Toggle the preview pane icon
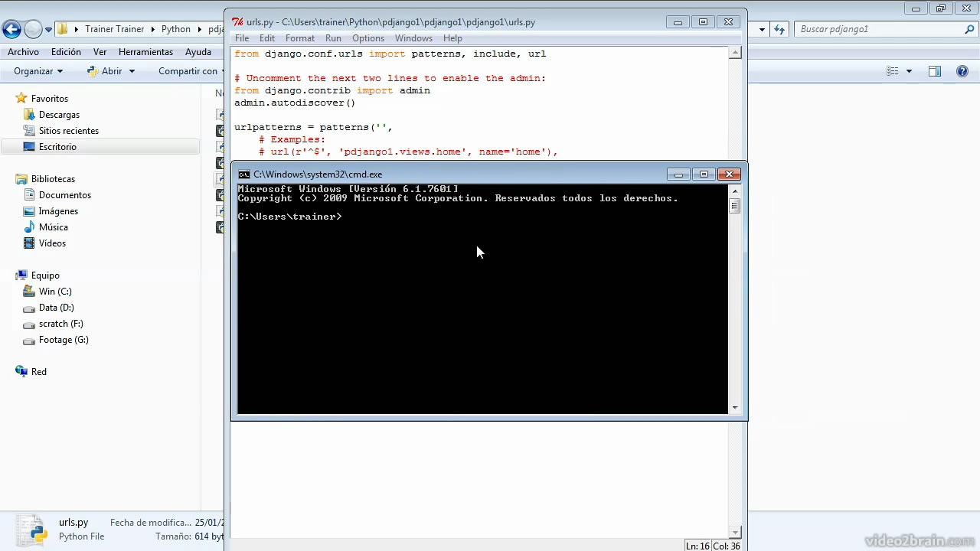This screenshot has width=980, height=551. (935, 71)
